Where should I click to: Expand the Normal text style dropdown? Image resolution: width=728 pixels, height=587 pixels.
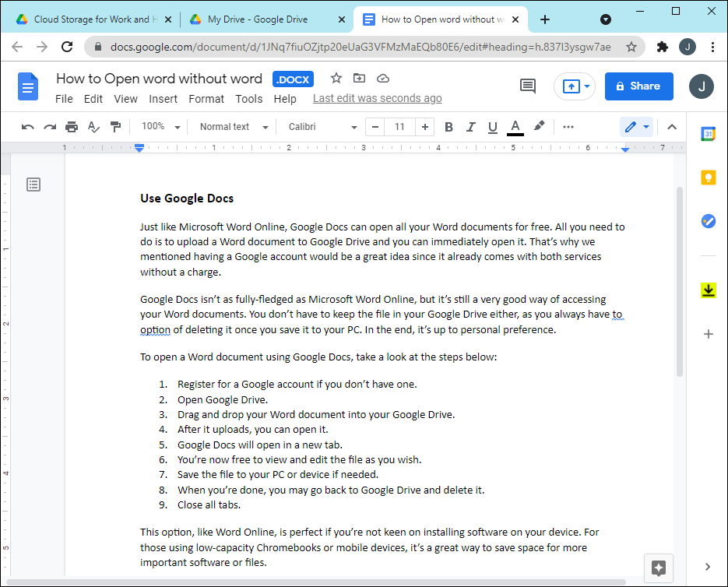pyautogui.click(x=233, y=127)
